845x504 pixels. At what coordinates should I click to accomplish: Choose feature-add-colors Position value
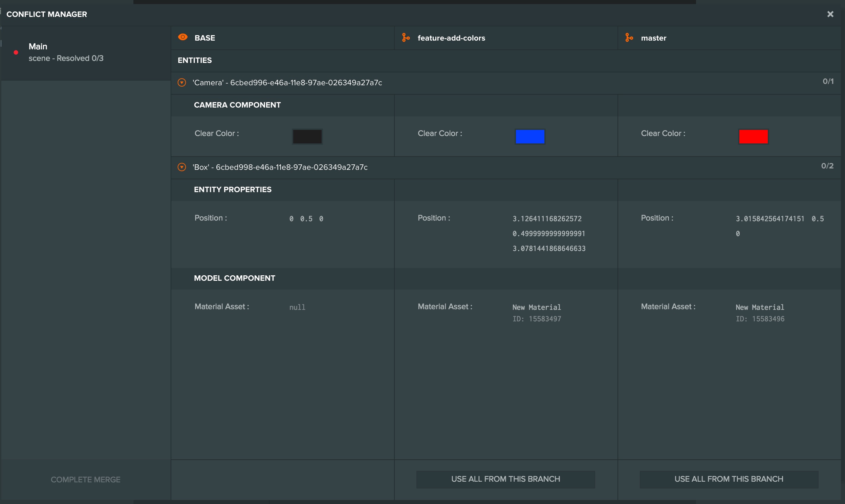click(549, 234)
